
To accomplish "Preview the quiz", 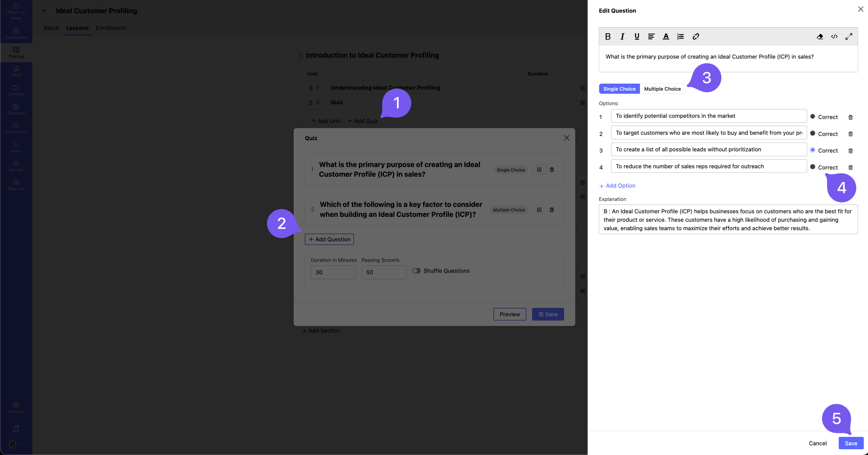I will pos(509,314).
